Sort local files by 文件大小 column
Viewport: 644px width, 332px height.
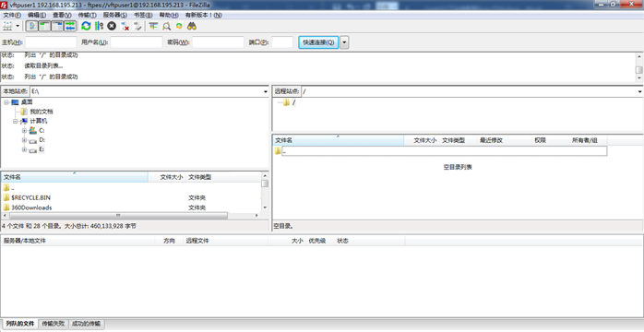pos(166,177)
